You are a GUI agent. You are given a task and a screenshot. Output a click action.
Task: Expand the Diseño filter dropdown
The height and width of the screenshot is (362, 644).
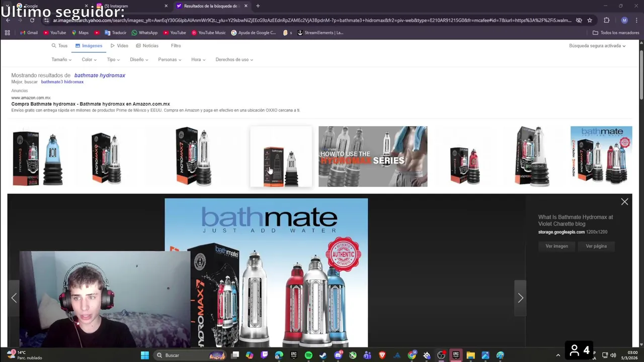(139, 59)
